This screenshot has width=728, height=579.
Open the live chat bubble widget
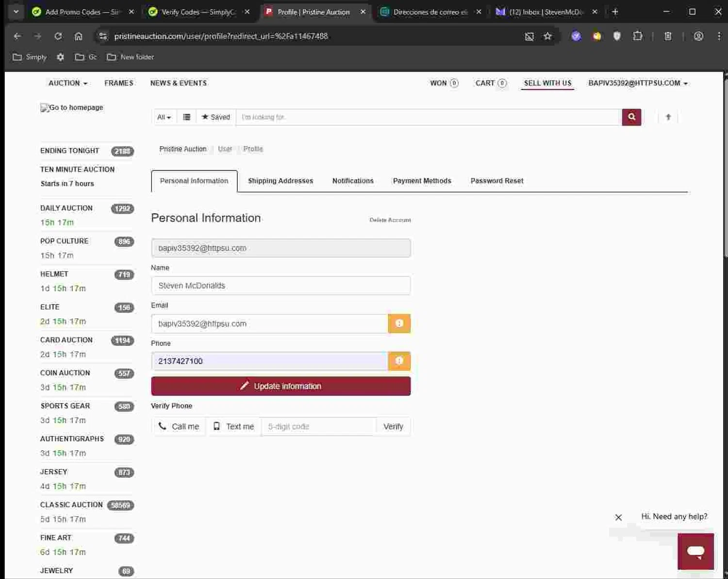[x=695, y=551]
